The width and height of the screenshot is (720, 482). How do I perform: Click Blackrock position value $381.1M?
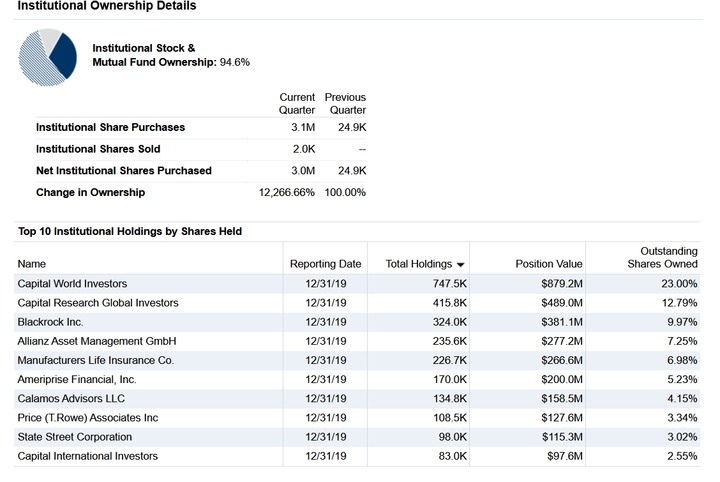[562, 322]
